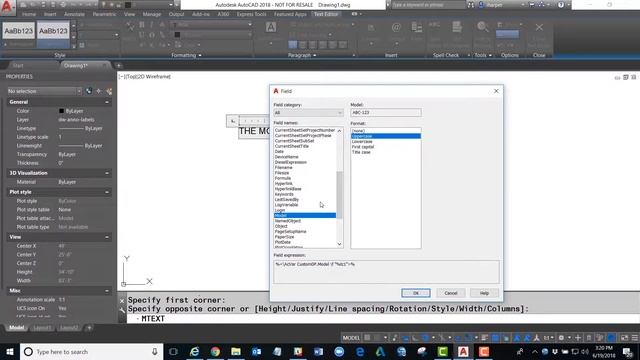The width and height of the screenshot is (640, 360).
Task: Select Title case in the Format list
Action: click(361, 152)
